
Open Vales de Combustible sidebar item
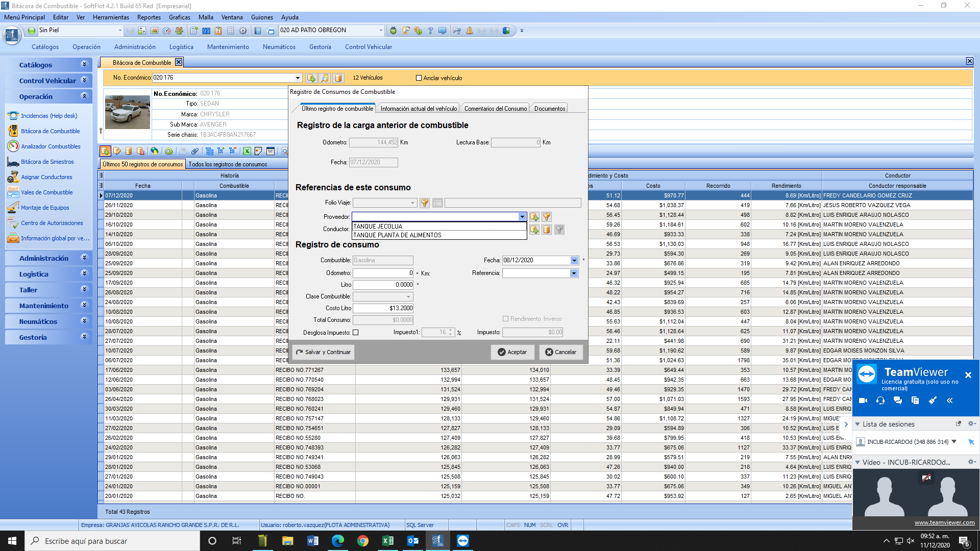(46, 192)
